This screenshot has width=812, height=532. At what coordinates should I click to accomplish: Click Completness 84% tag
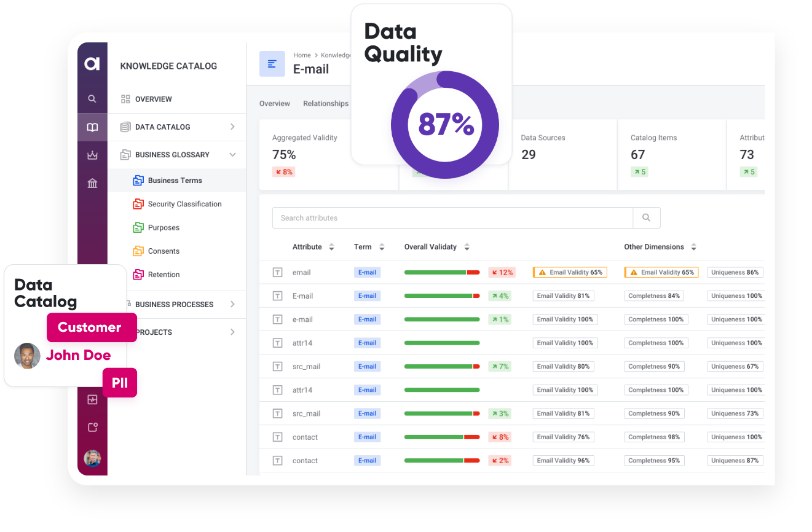point(654,295)
